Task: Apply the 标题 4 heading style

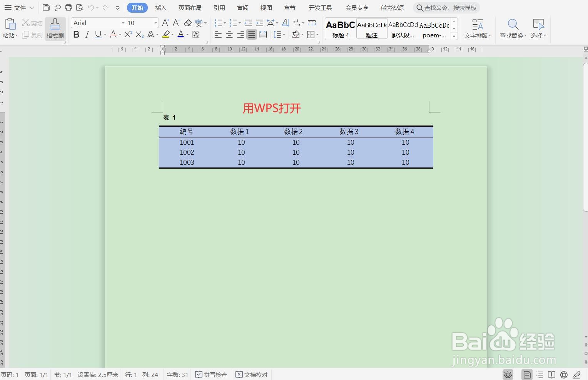Action: click(x=341, y=29)
